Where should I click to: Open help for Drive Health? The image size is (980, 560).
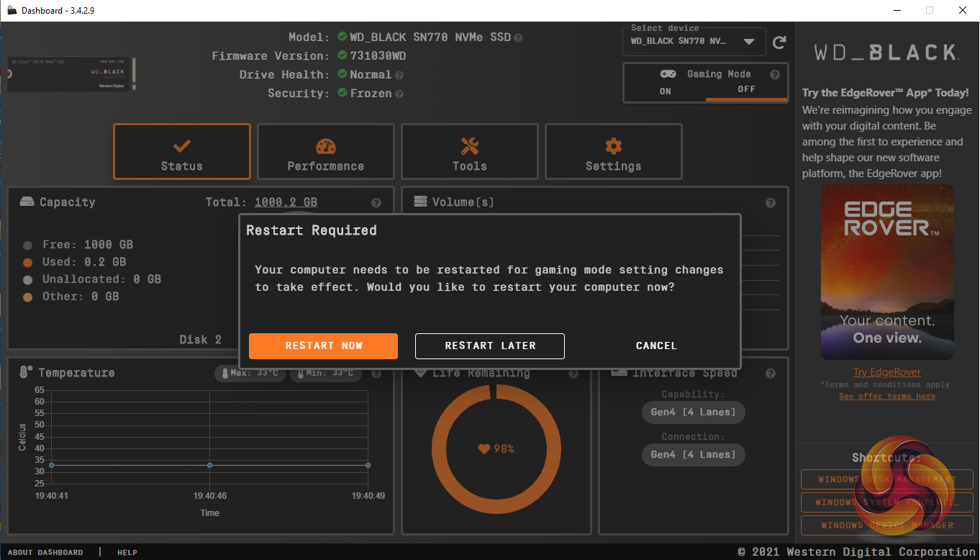coord(399,75)
